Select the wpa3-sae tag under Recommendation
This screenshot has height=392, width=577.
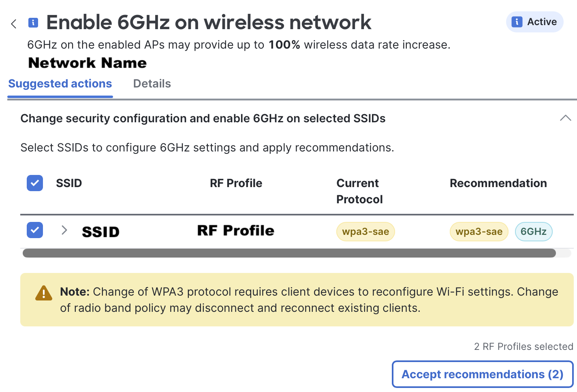(x=479, y=232)
